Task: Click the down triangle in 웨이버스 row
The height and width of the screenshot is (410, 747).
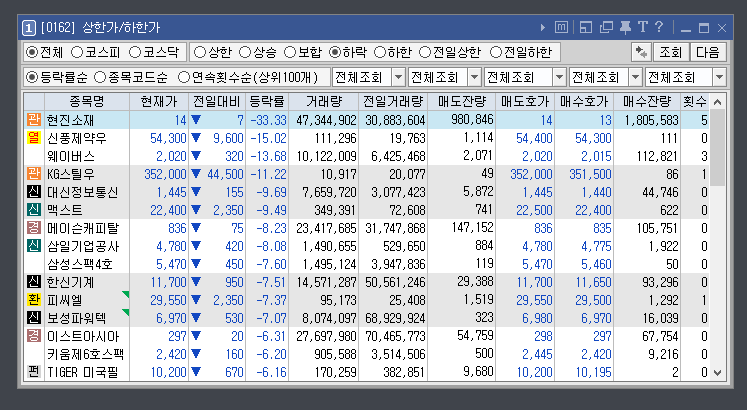Action: point(196,156)
